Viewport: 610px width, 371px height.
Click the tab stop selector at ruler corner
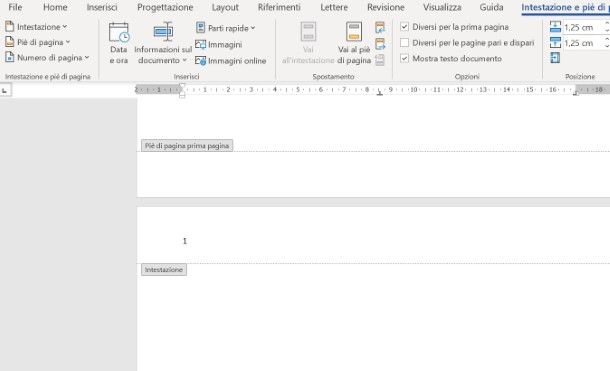[x=5, y=90]
